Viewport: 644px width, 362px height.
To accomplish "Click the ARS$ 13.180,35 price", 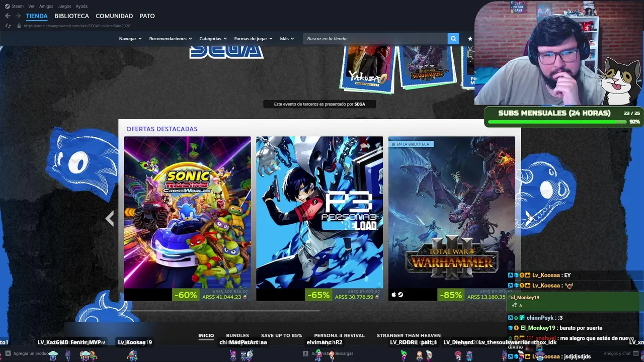I will 486,297.
